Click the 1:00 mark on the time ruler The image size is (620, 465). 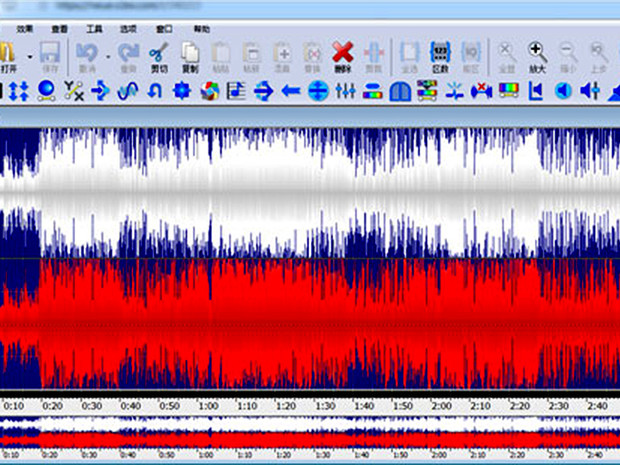click(207, 406)
